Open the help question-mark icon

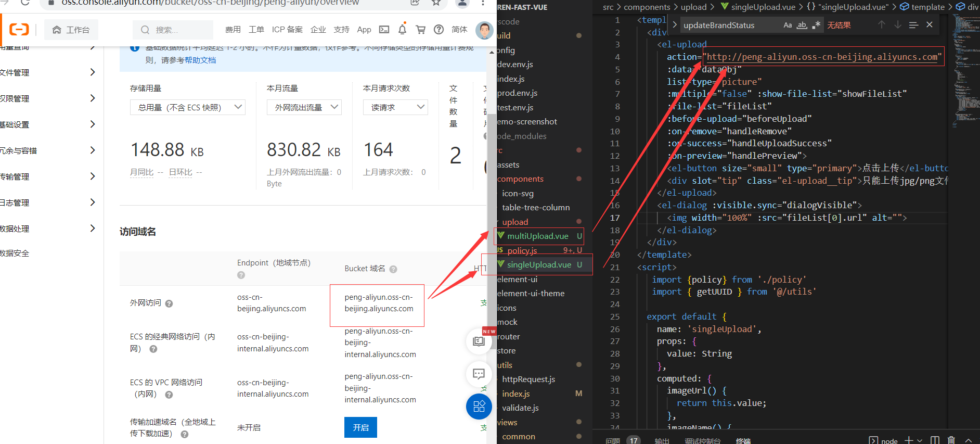point(439,30)
